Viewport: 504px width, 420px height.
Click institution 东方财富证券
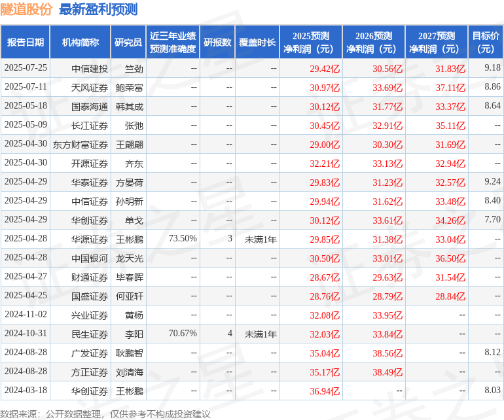coord(81,145)
